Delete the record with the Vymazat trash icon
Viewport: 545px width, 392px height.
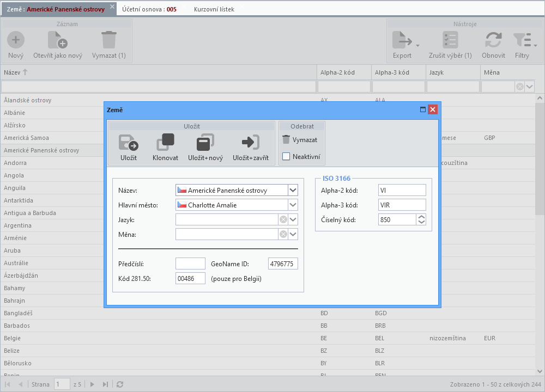click(286, 139)
